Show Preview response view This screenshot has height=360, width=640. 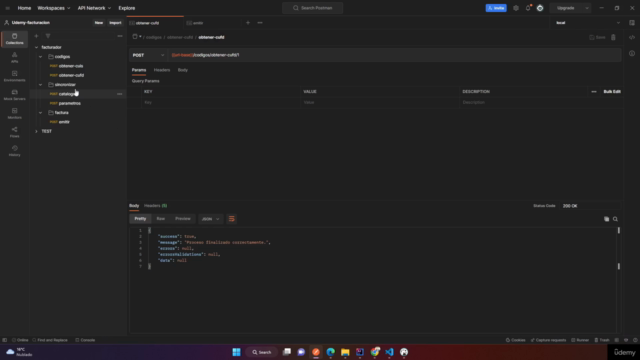(x=182, y=219)
